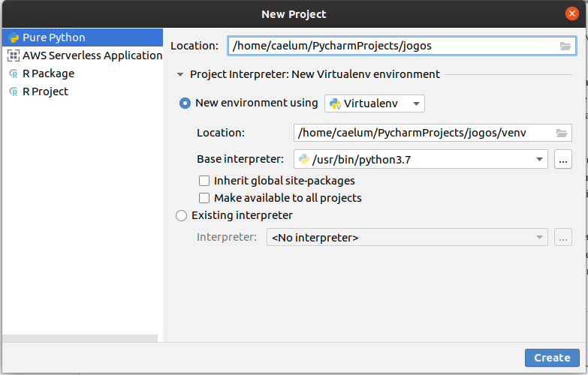
Task: Click horizontal scrollbar under project type list
Action: 80,338
